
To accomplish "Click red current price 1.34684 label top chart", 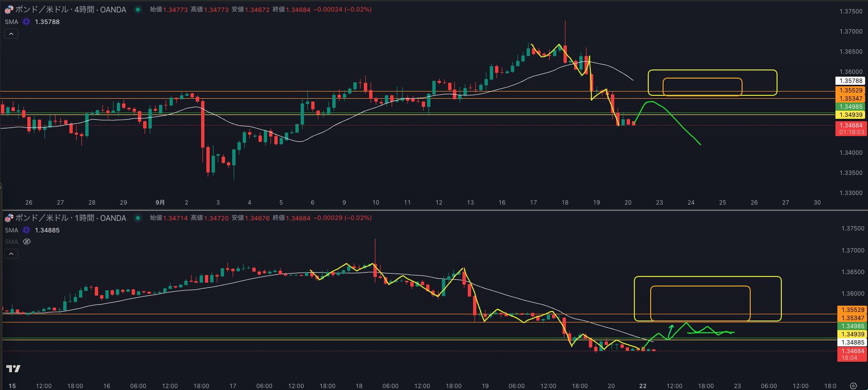I will (851, 126).
